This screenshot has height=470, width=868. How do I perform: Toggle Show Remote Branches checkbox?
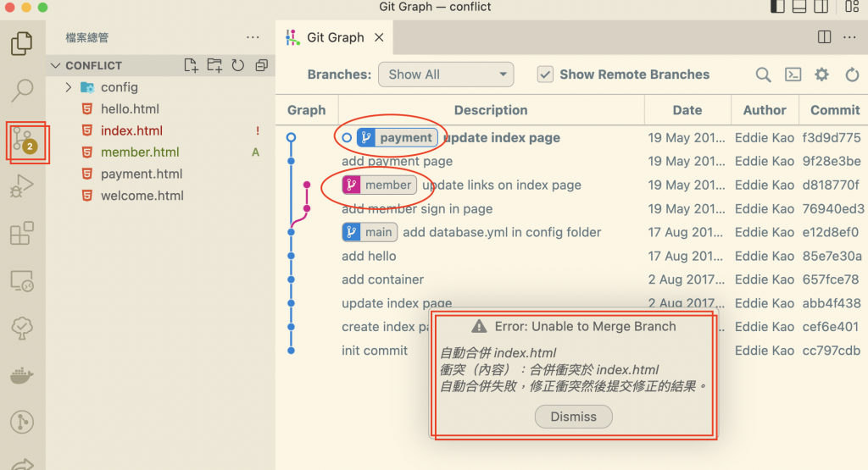545,75
